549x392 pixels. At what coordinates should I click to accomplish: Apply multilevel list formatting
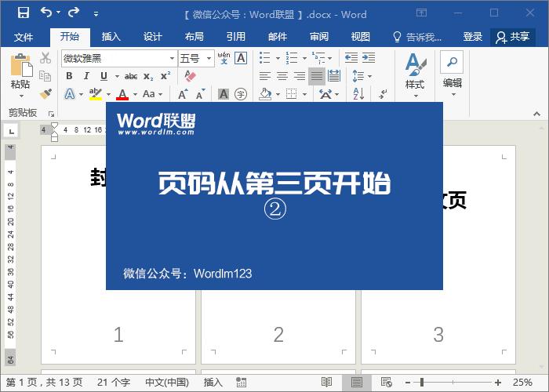(318, 58)
